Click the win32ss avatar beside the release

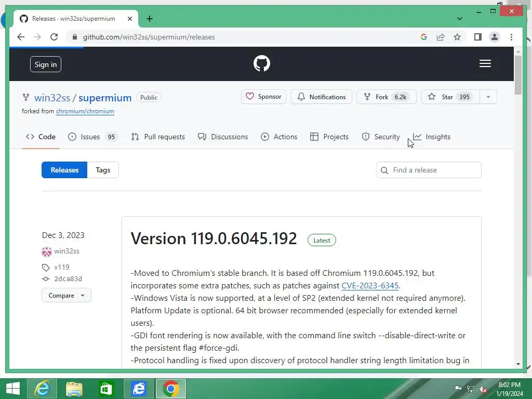point(46,251)
